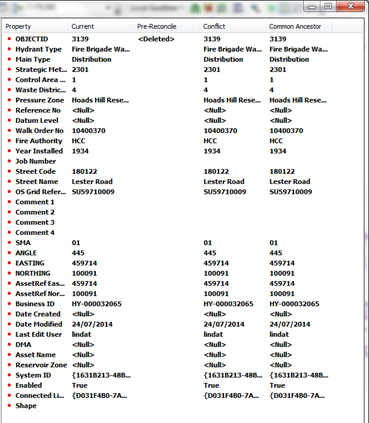
Task: Click Conflict value {D031F4B0-7A...
Action: pyautogui.click(x=231, y=395)
